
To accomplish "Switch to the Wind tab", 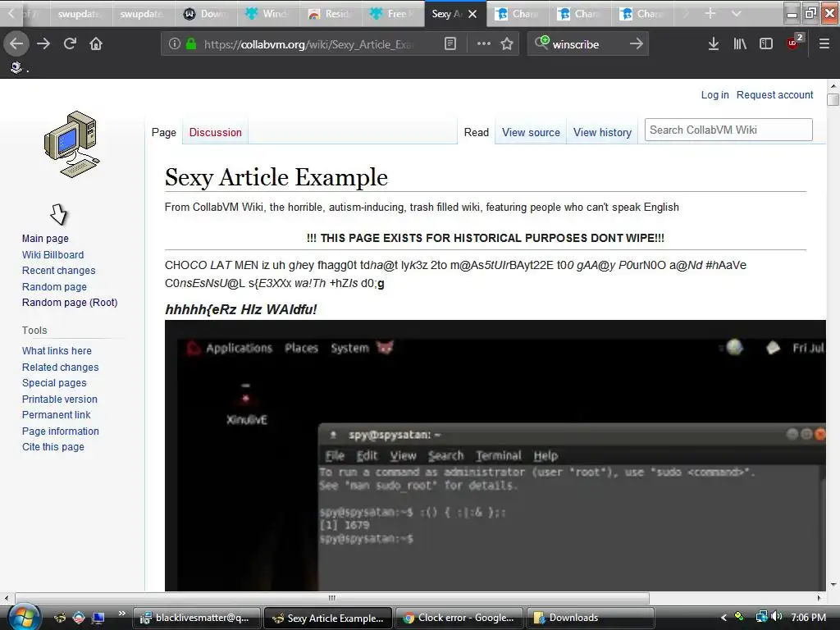I will click(x=268, y=14).
